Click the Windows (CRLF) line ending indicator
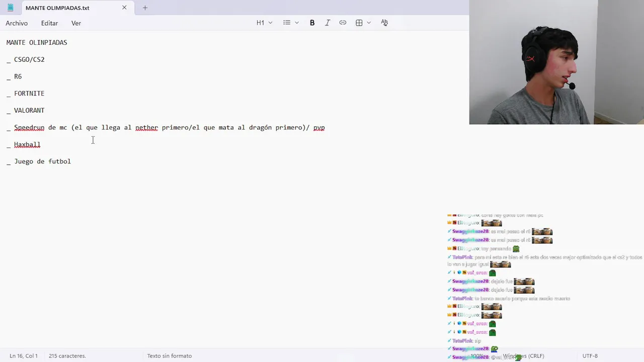 [x=523, y=355]
